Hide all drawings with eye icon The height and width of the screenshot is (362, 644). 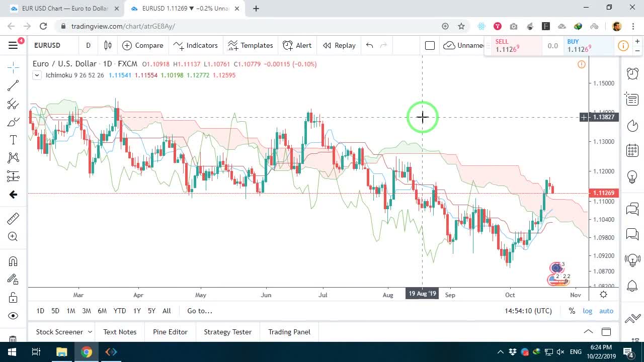click(x=13, y=316)
